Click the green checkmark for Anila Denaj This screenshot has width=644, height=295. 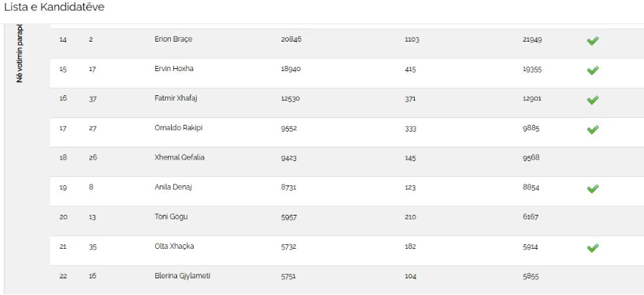(x=593, y=188)
